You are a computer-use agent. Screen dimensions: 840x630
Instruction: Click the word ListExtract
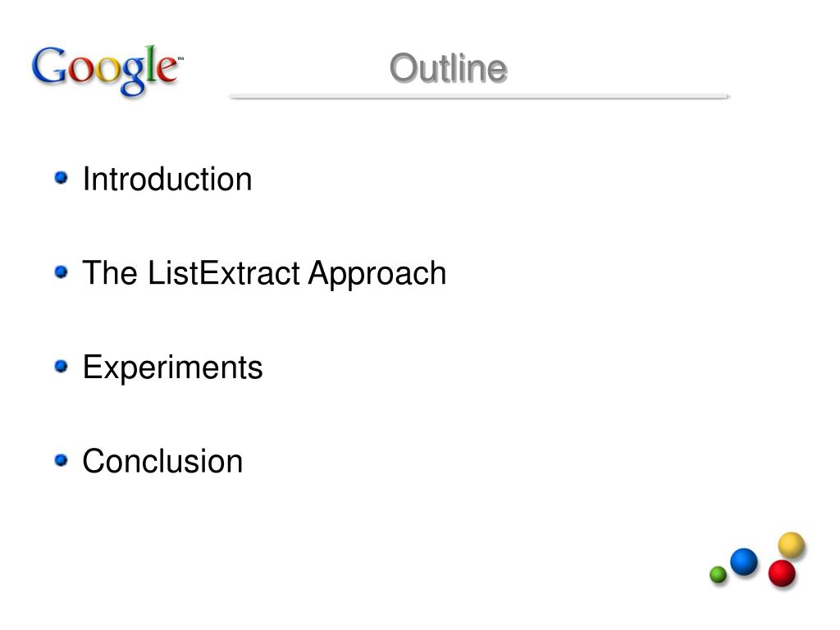click(x=223, y=272)
